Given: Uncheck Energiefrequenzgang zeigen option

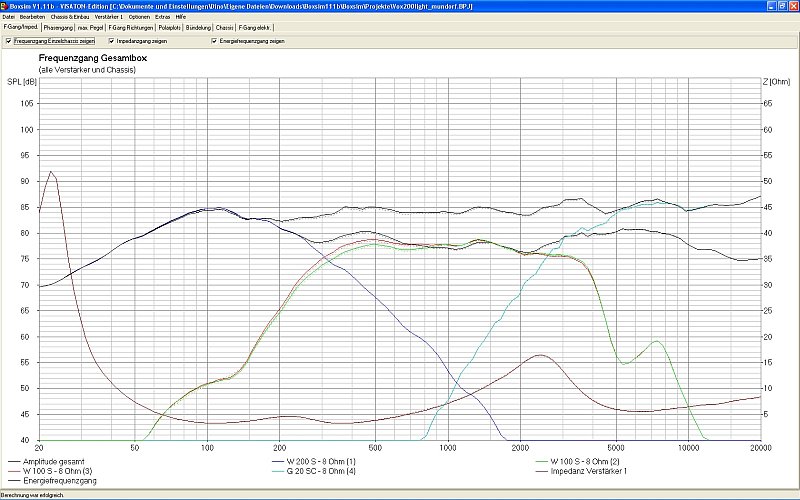Looking at the screenshot, I should pos(213,41).
